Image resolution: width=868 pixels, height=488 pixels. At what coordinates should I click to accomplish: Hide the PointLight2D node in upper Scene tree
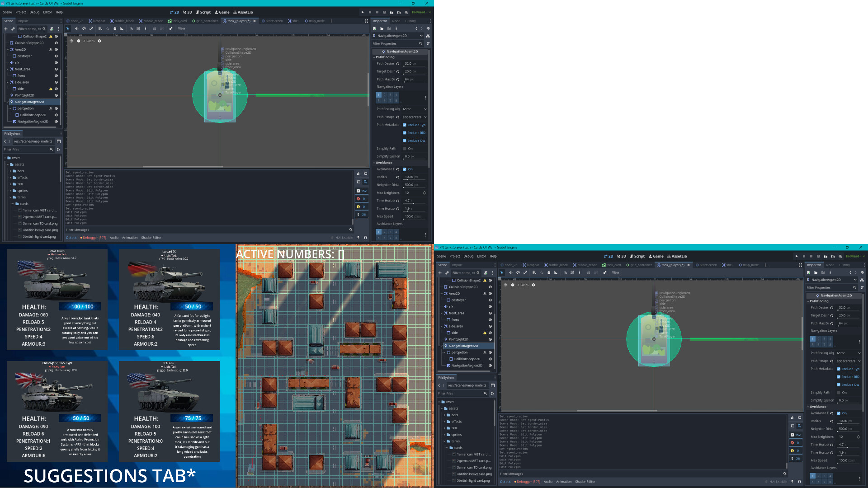click(x=56, y=95)
